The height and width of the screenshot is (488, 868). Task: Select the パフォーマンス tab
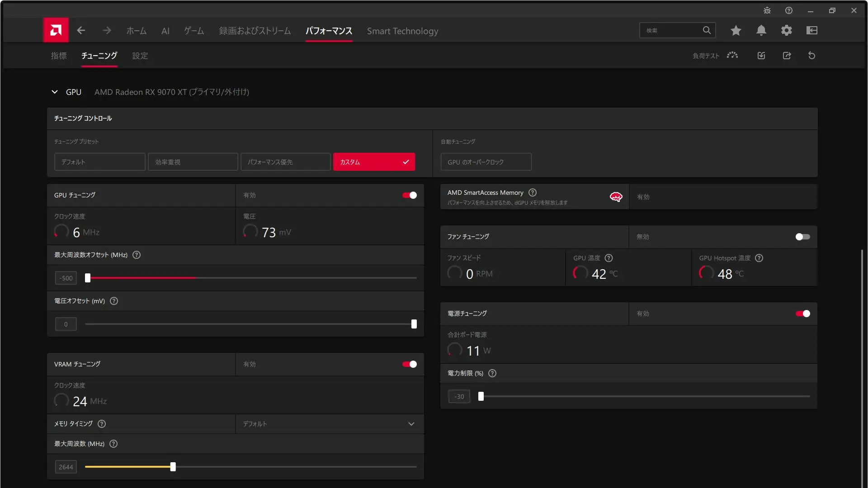329,31
